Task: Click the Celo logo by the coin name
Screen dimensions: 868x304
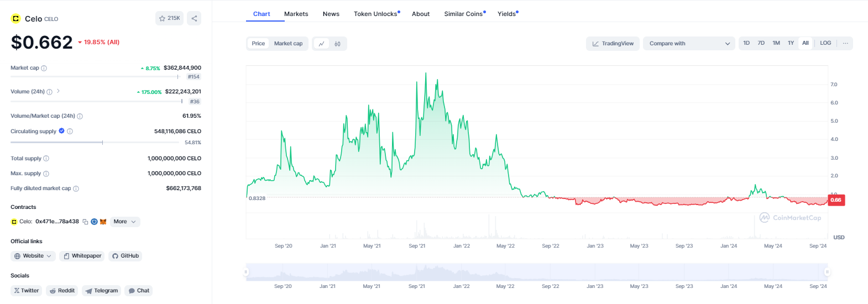Action: 15,18
